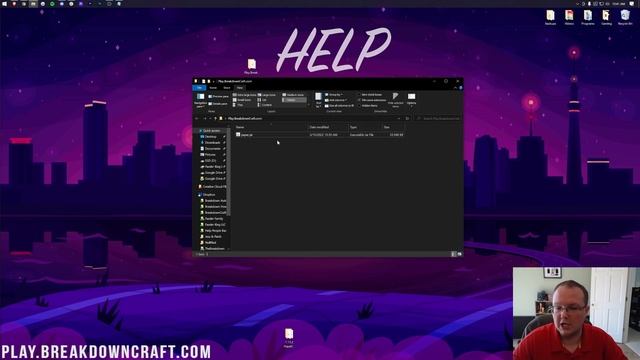Toggle the Preview pane button
This screenshot has width=640, height=360.
point(218,96)
